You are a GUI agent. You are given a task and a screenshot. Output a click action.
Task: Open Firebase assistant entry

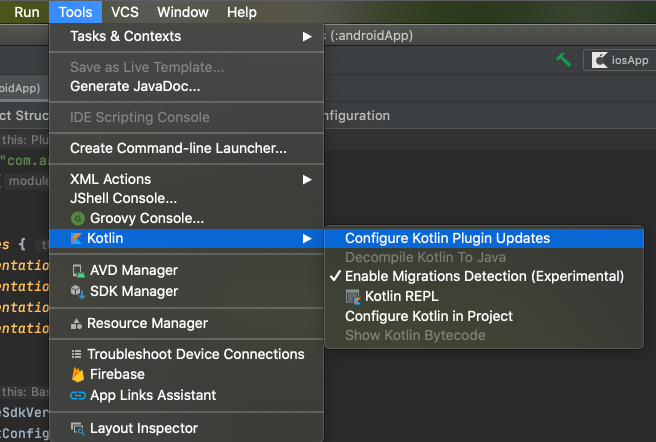pos(187,374)
